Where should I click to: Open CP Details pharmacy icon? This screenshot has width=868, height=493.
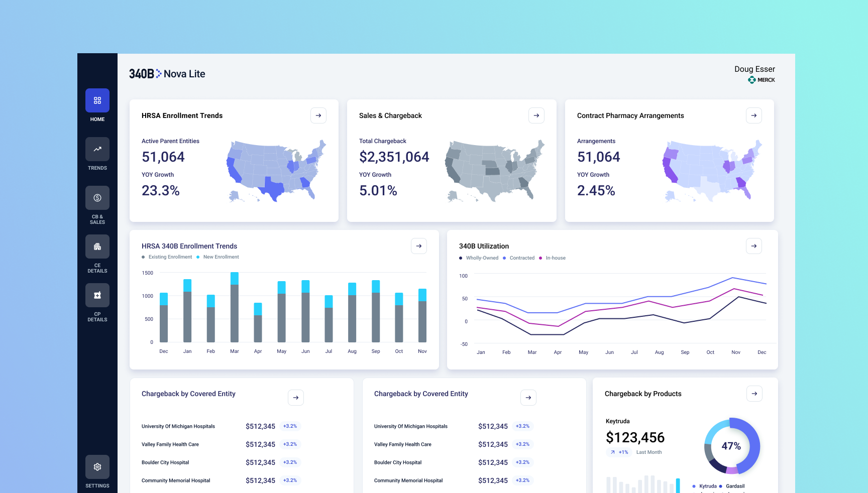tap(97, 295)
